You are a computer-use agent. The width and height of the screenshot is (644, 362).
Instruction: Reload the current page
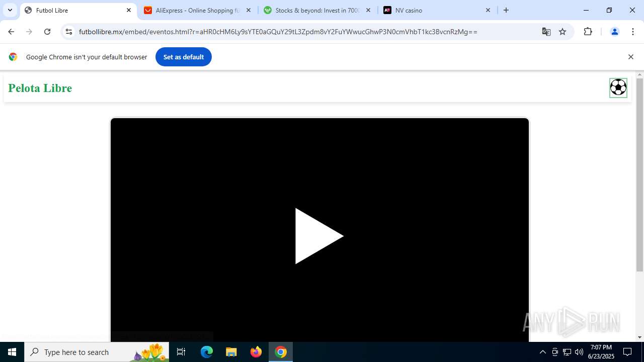click(47, 32)
